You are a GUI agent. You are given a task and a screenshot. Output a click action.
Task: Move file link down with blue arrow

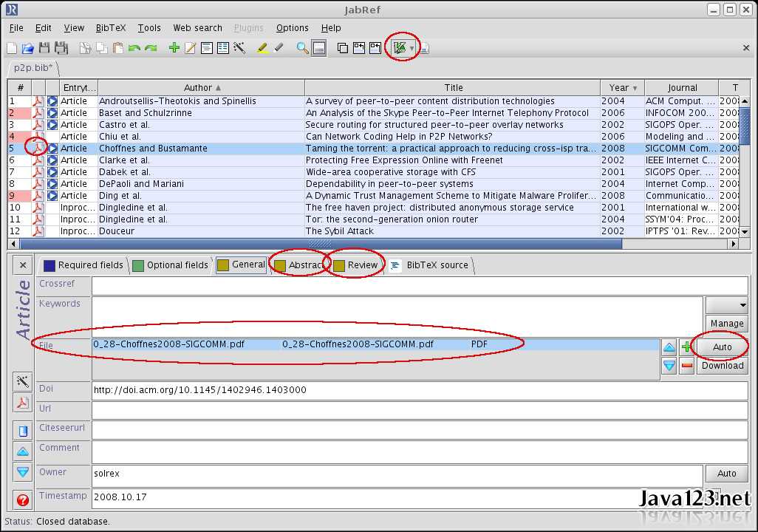pos(669,366)
